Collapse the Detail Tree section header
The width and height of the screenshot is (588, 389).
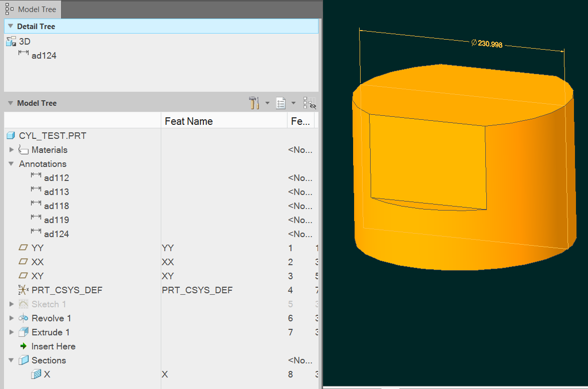tap(10, 26)
